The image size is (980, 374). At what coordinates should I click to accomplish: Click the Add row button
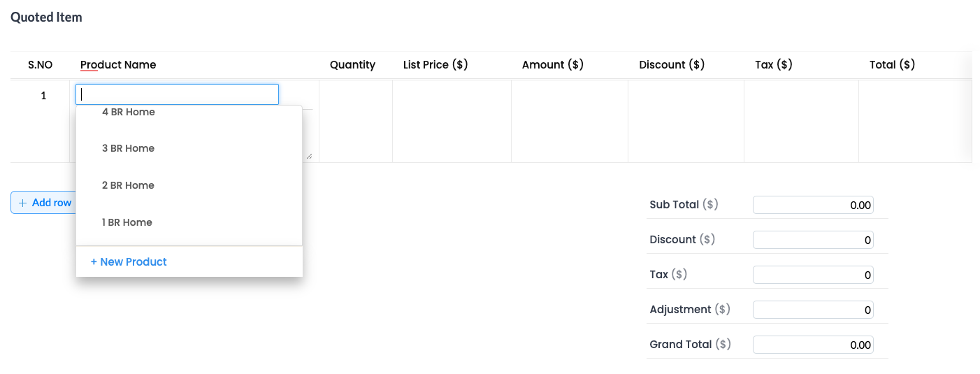click(x=43, y=203)
